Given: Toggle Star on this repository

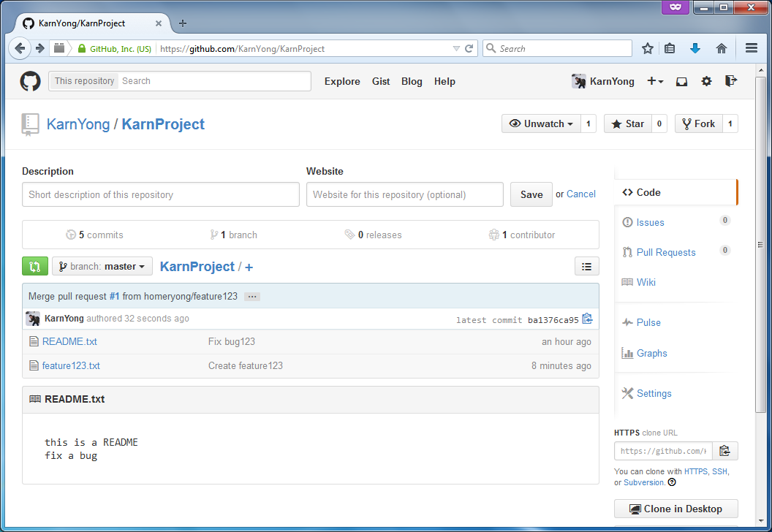Looking at the screenshot, I should click(627, 124).
